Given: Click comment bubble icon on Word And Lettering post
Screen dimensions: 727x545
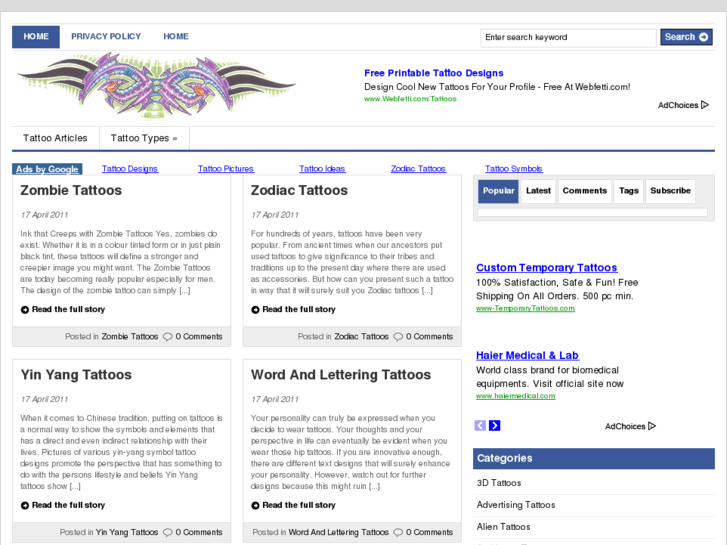Looking at the screenshot, I should pyautogui.click(x=398, y=532).
